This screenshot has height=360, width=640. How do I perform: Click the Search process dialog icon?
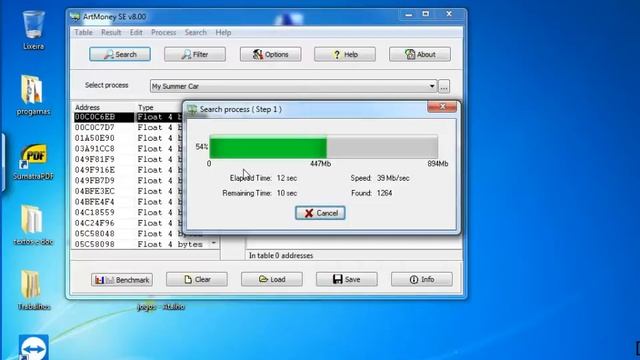[x=192, y=109]
